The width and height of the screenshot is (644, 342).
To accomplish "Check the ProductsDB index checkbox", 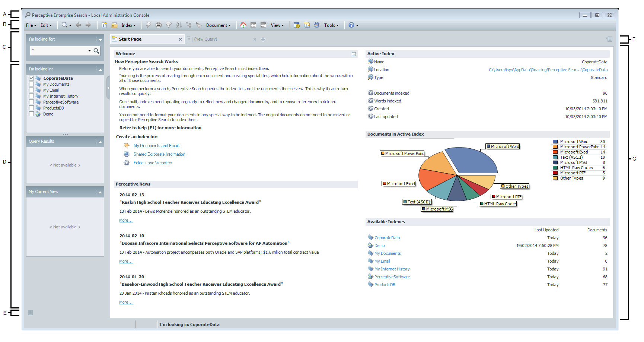I will 32,108.
